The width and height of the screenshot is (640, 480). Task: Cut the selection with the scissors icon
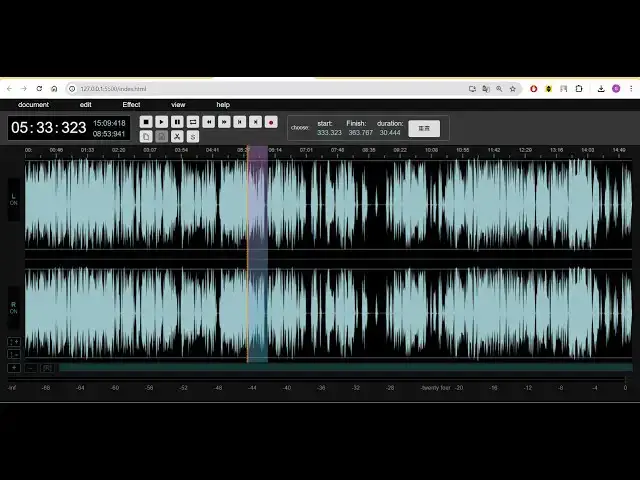pos(177,136)
